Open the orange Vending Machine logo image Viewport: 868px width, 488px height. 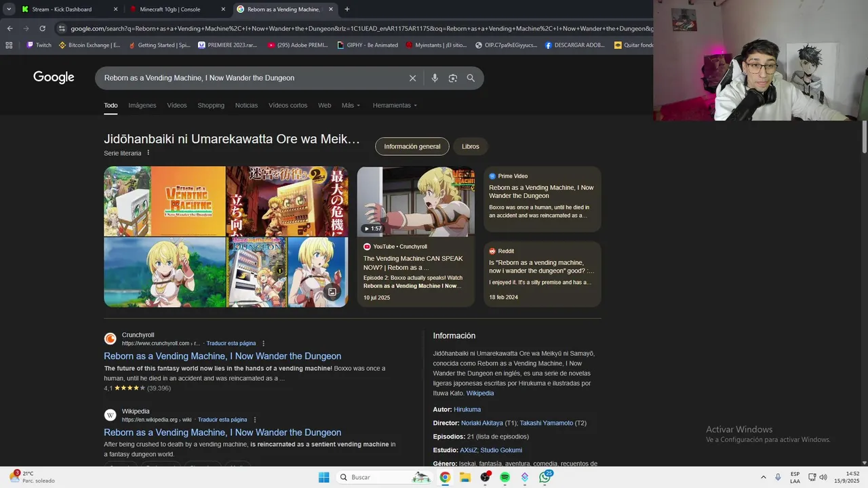(x=188, y=201)
